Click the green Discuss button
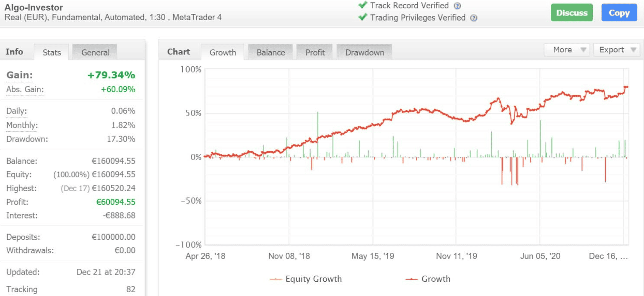 (x=572, y=13)
